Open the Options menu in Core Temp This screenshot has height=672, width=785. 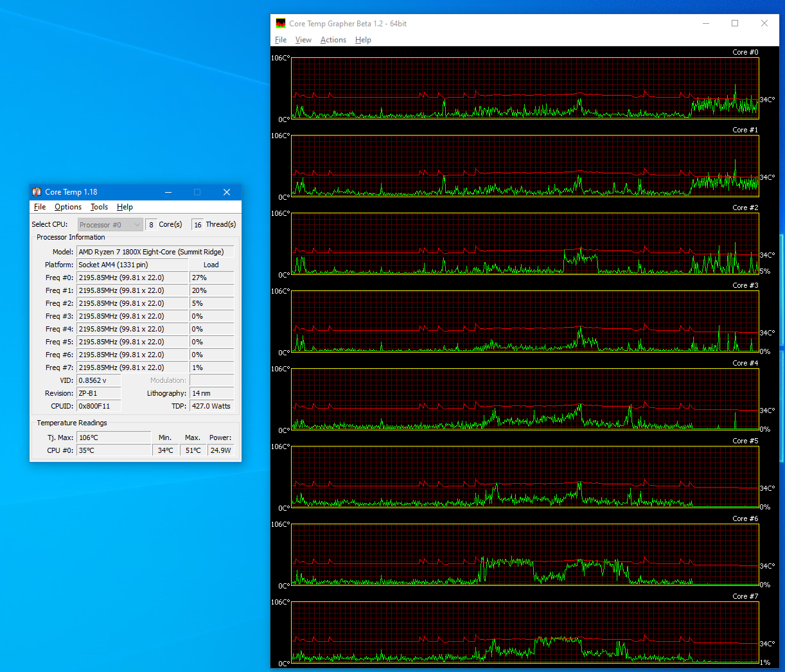pos(68,207)
